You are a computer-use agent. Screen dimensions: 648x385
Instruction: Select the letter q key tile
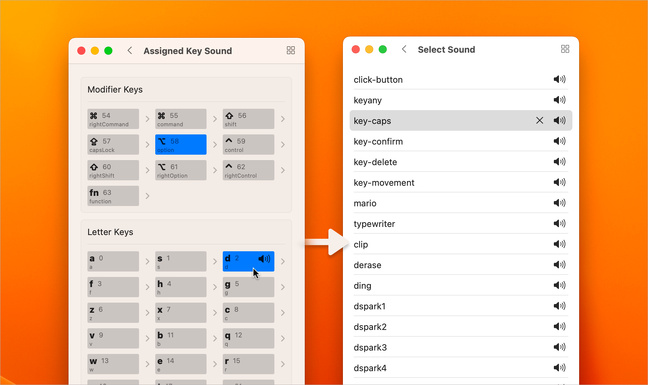pos(248,338)
